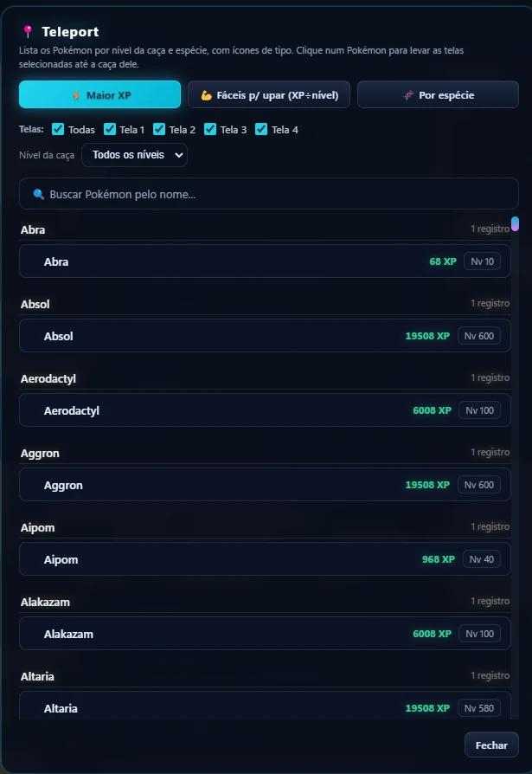Click the flexed arm icon on Fáceis tab
Viewport: 532px width, 774px height.
click(x=206, y=95)
